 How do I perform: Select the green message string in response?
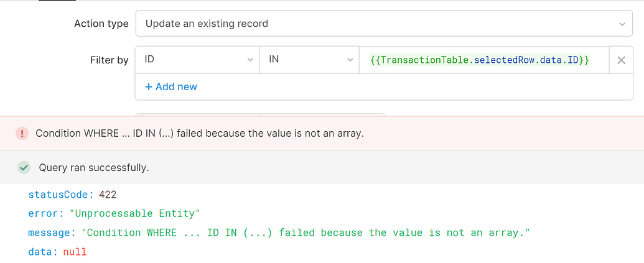[305, 233]
